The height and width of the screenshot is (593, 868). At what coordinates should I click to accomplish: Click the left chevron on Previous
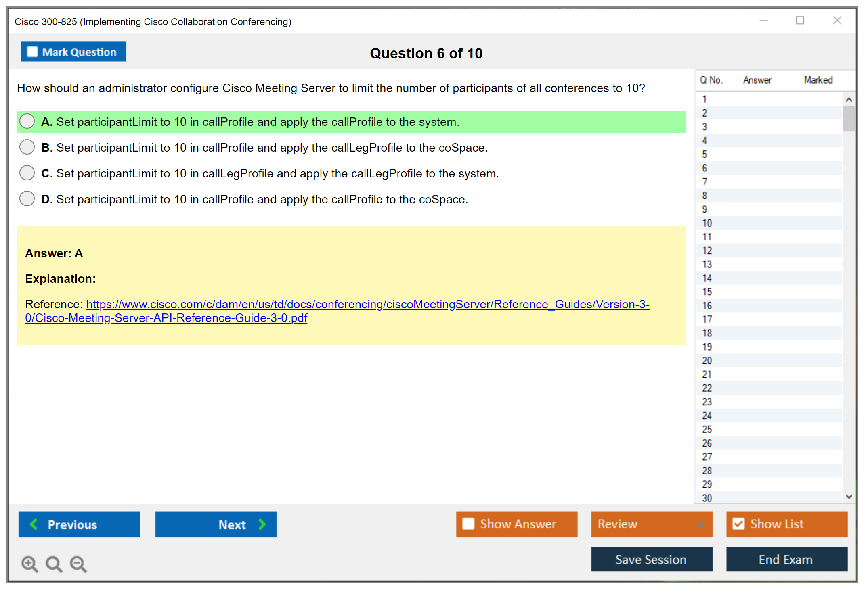[34, 524]
